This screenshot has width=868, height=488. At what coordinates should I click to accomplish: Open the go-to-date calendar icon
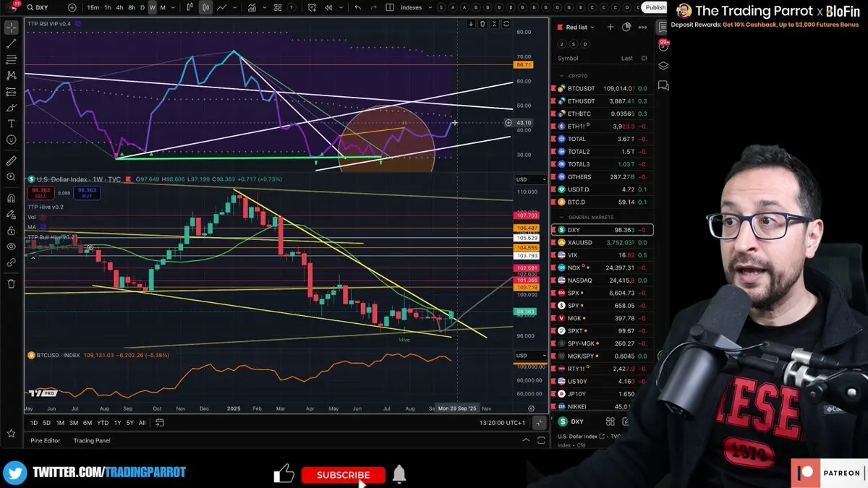(x=160, y=423)
